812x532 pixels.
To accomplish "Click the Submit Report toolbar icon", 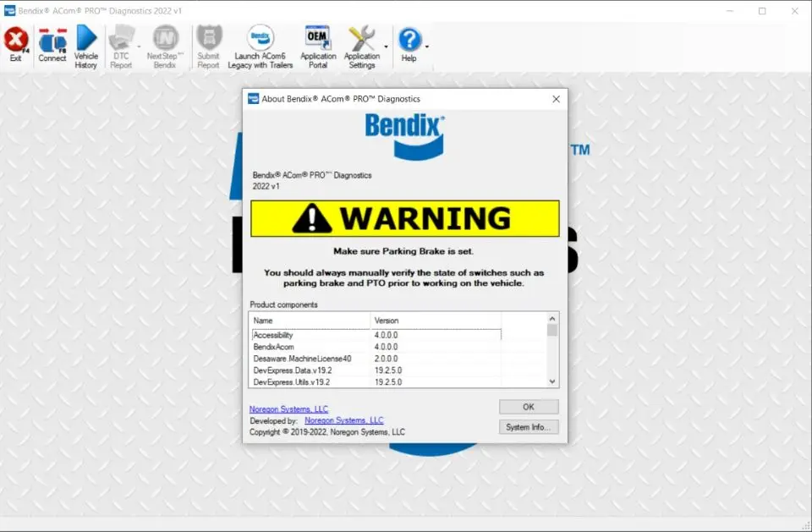I will [x=209, y=38].
